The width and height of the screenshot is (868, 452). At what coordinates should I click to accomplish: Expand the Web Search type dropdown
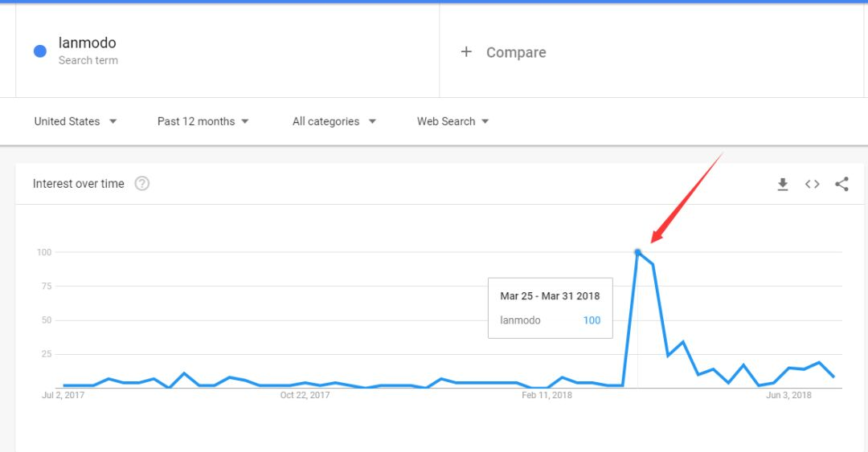pyautogui.click(x=452, y=121)
